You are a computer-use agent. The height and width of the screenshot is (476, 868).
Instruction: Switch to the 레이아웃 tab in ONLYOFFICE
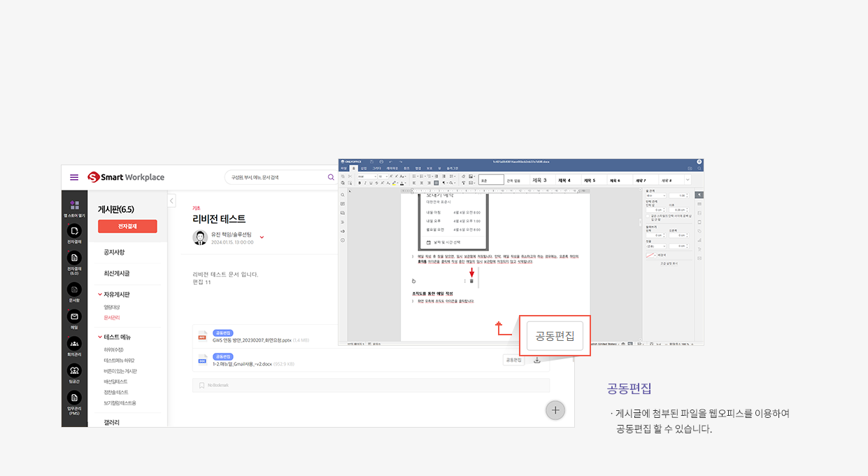[392, 169]
